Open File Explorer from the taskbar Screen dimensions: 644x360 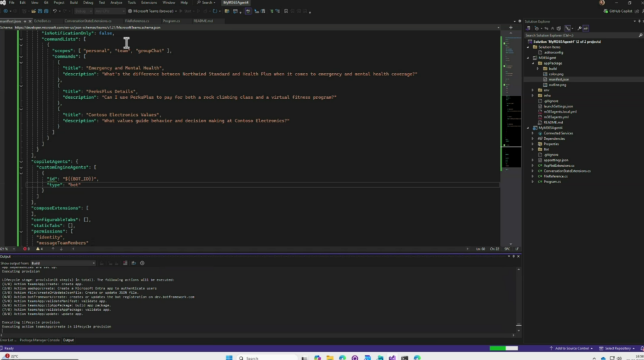click(x=330, y=357)
